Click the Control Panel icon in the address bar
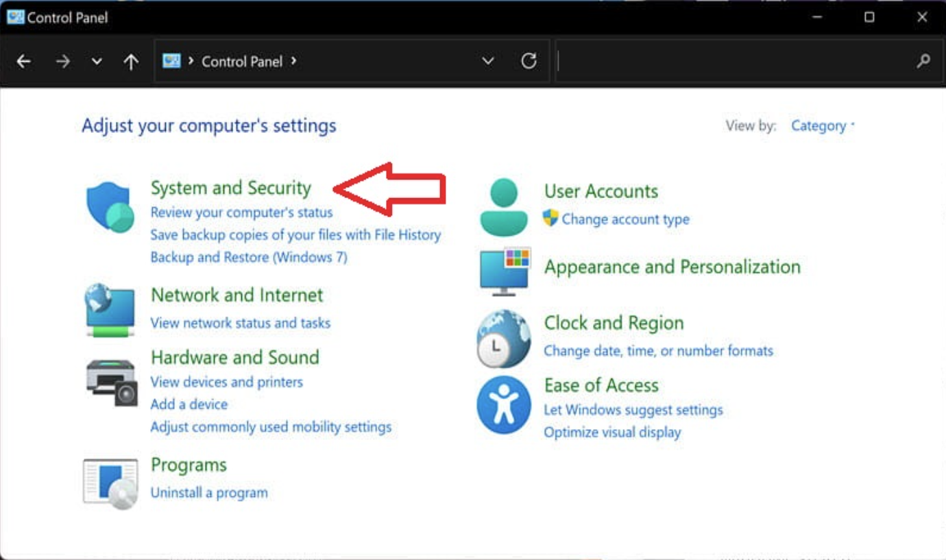946x560 pixels. (171, 61)
